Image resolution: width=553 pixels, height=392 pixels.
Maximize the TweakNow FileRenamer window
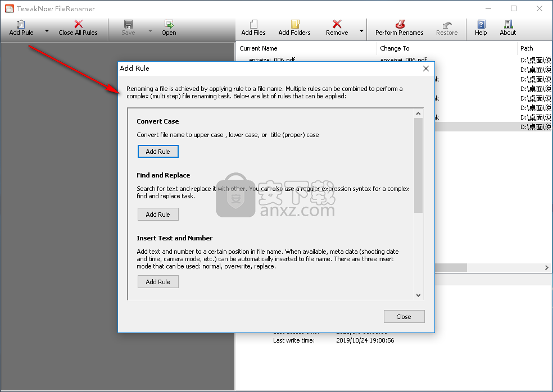pos(514,8)
